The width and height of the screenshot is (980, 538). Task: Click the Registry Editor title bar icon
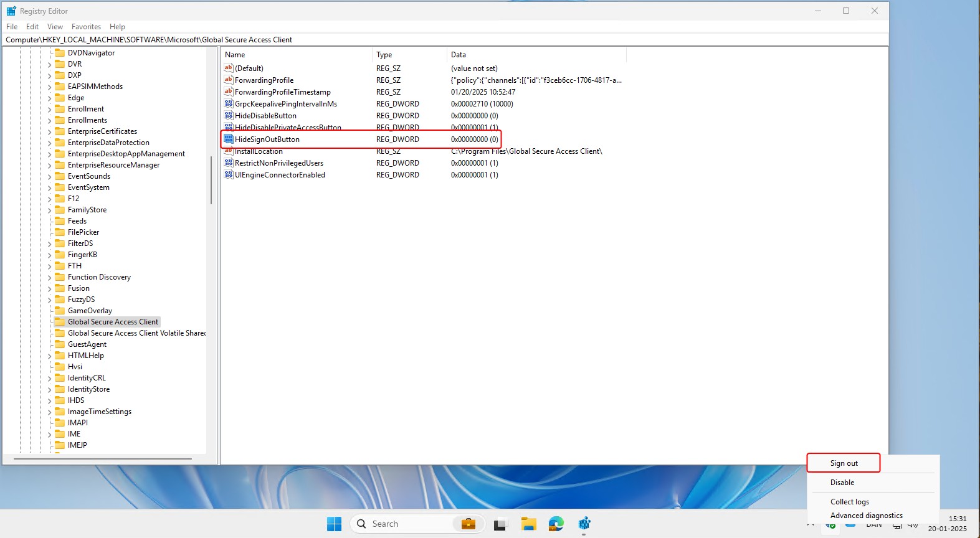pos(11,11)
